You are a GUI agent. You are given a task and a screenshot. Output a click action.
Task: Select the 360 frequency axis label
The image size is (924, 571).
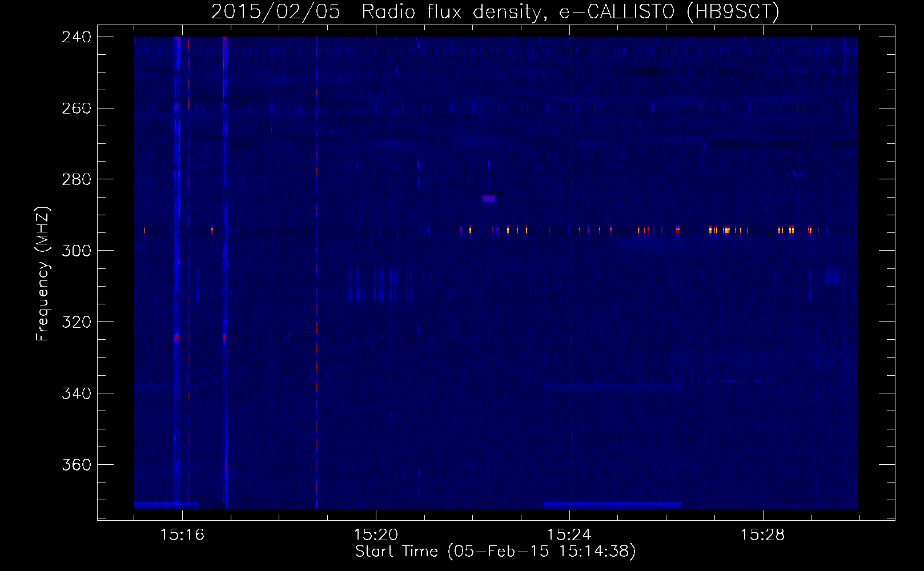(76, 465)
